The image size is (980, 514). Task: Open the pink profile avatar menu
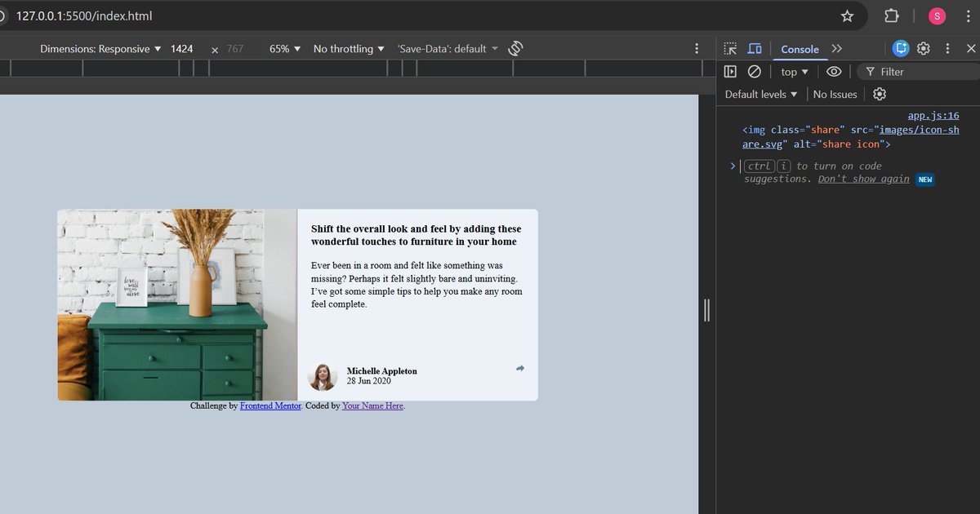point(937,16)
